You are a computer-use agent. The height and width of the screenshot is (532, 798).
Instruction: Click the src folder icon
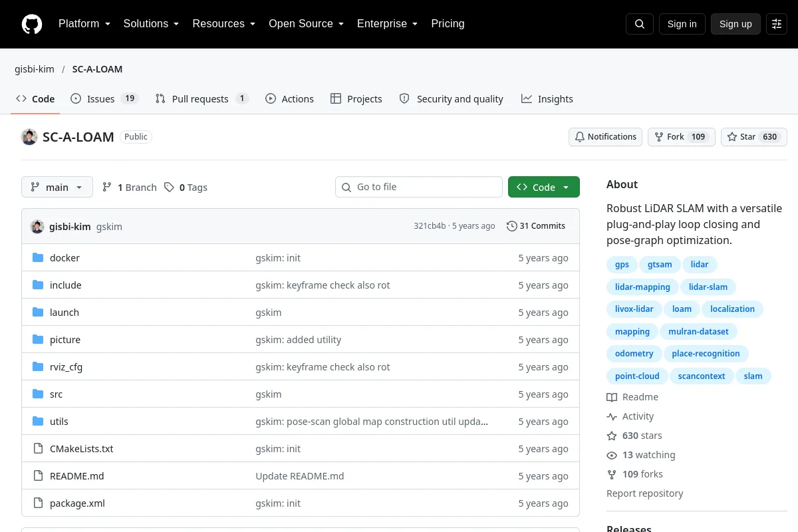coord(38,394)
